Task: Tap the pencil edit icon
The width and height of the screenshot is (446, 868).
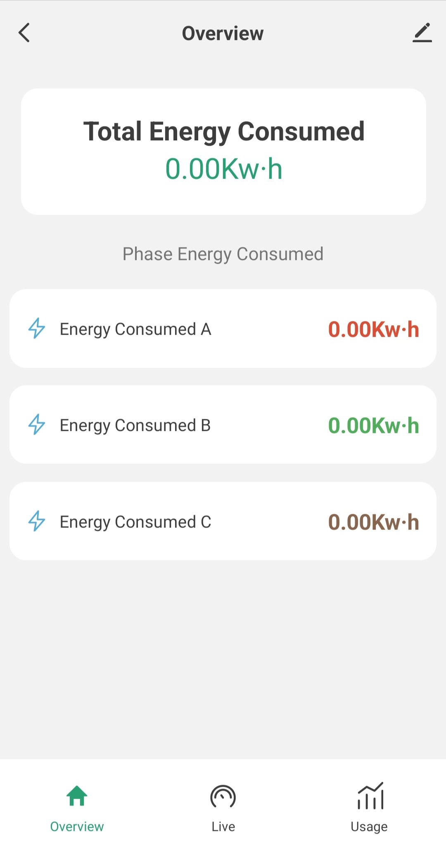Action: tap(422, 33)
